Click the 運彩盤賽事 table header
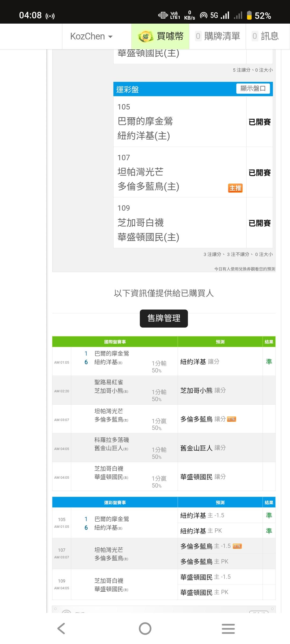This screenshot has height=644, width=290. (115, 502)
